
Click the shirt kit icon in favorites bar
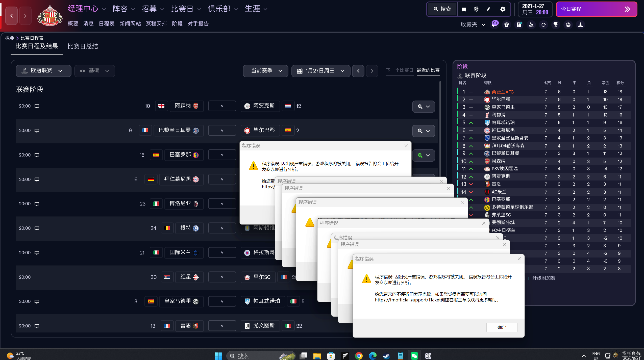click(507, 25)
